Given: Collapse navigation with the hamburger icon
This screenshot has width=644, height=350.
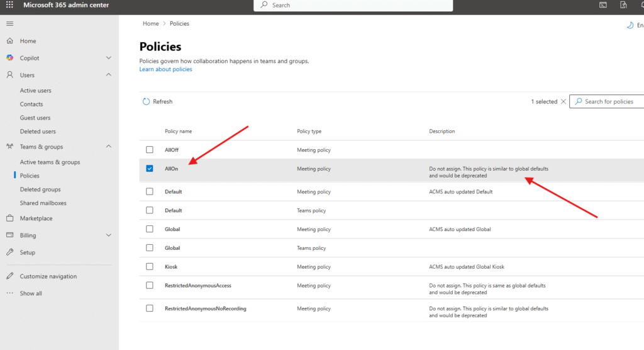Looking at the screenshot, I should pyautogui.click(x=9, y=23).
